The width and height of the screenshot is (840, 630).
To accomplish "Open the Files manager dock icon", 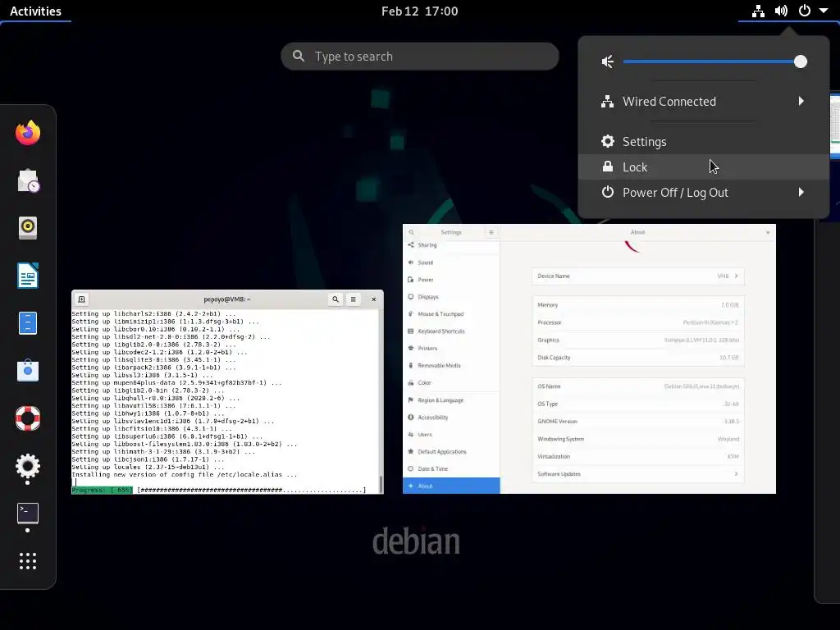I will click(x=28, y=323).
